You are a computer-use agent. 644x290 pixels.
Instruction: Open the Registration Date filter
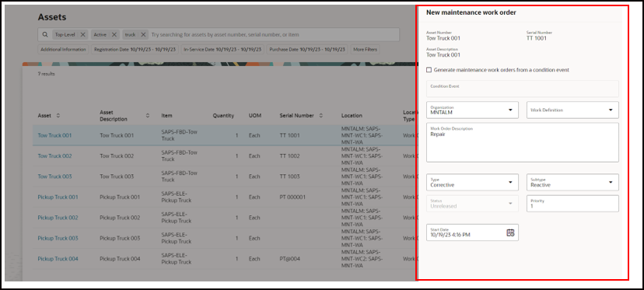click(x=135, y=49)
